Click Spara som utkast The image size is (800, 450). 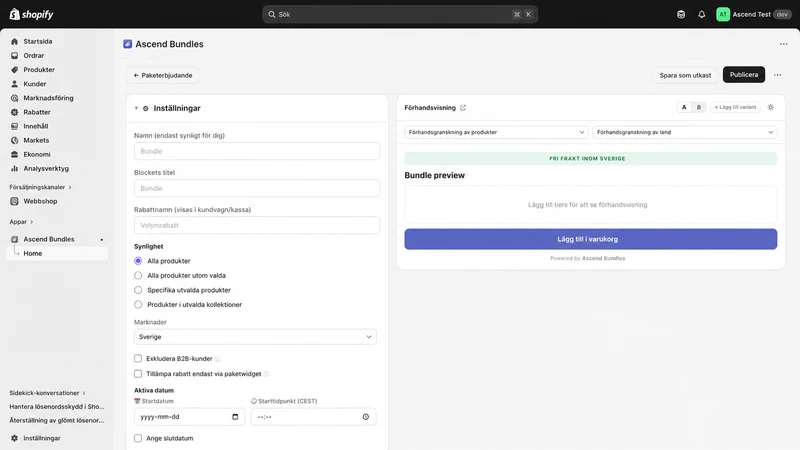click(x=685, y=76)
